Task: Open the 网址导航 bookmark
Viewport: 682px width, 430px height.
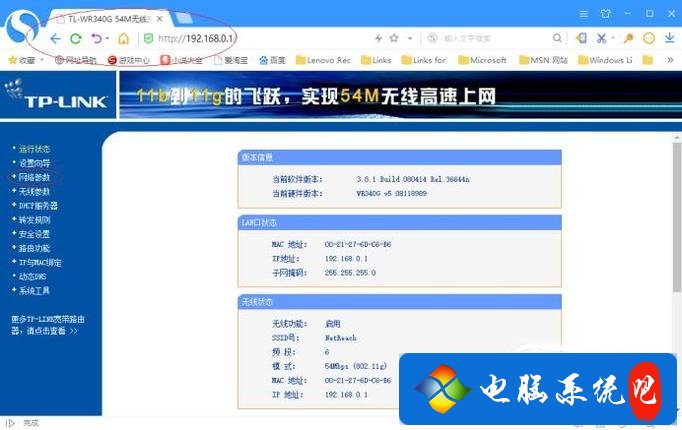Action: (75, 60)
